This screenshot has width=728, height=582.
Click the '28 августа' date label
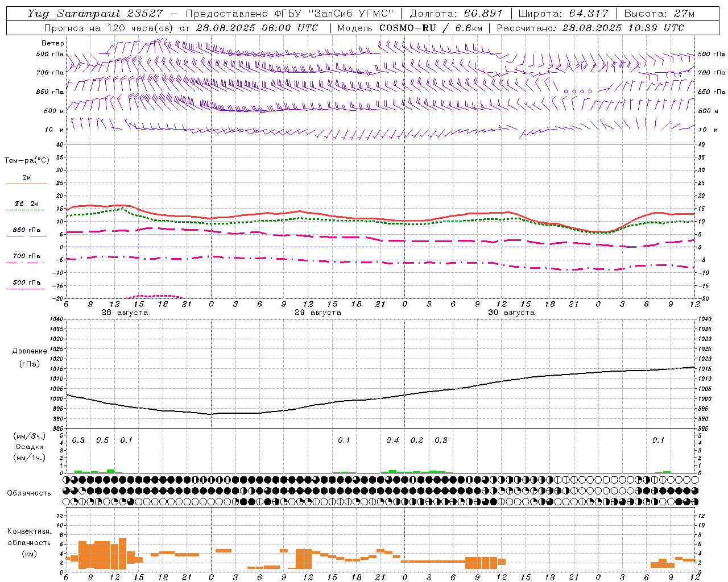pyautogui.click(x=125, y=313)
